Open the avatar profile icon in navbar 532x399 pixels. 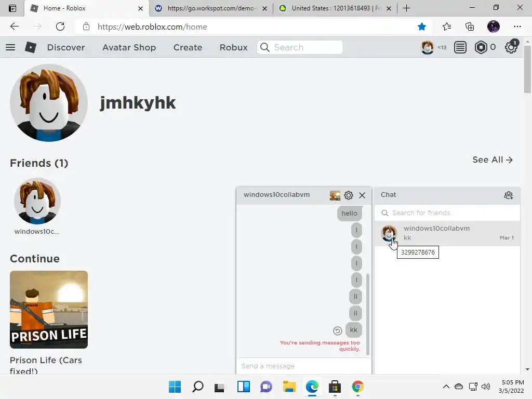point(427,47)
